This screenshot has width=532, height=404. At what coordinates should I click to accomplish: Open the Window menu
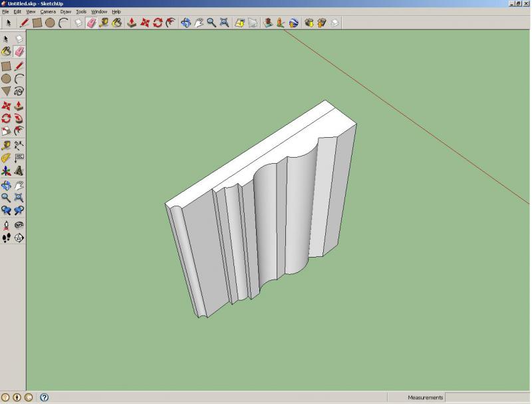99,12
